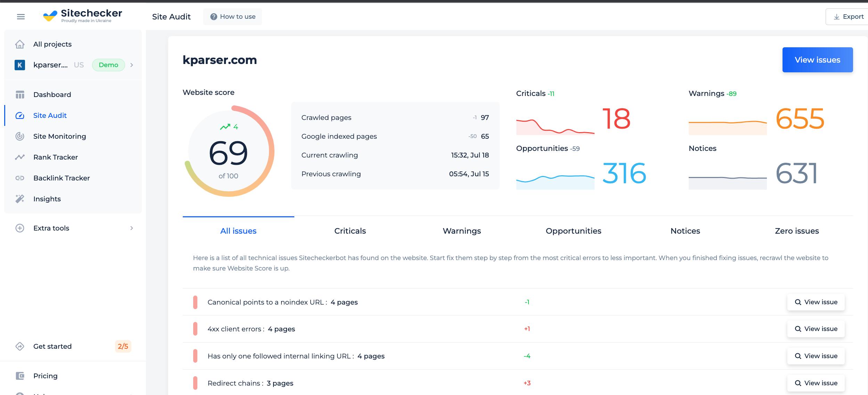Switch to the Criticals tab
Image resolution: width=868 pixels, height=395 pixels.
[350, 231]
